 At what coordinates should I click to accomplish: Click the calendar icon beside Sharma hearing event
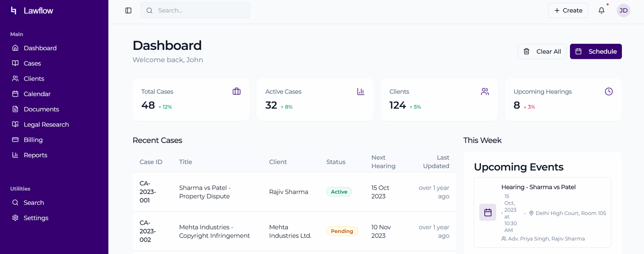pyautogui.click(x=488, y=213)
